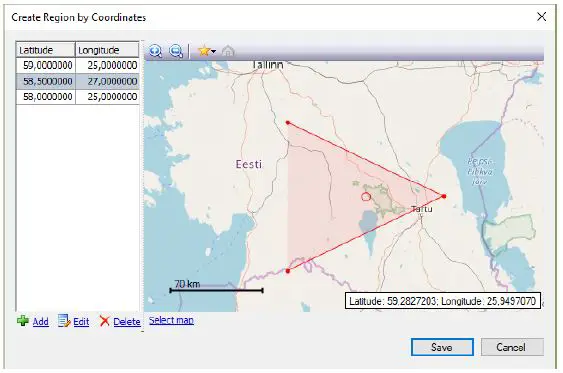Screen dimensions: 563x373
Task: Click the Eesti label on map
Action: click(x=249, y=164)
